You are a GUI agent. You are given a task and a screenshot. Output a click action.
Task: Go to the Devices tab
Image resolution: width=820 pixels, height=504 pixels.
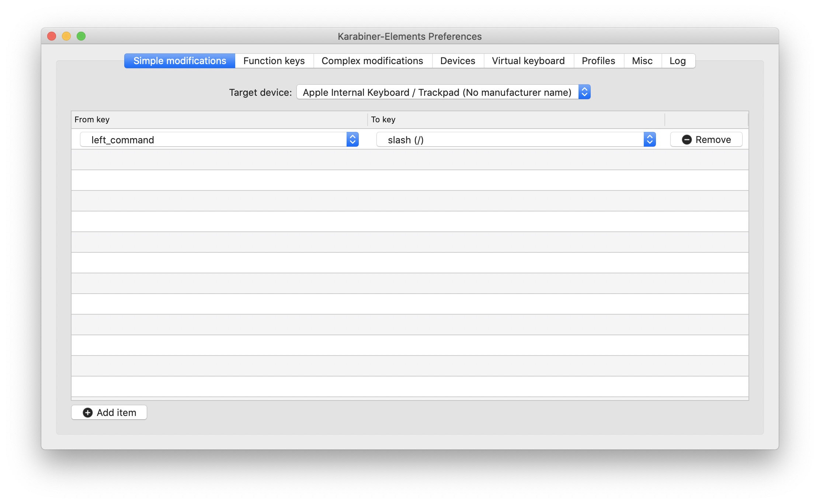[458, 61]
